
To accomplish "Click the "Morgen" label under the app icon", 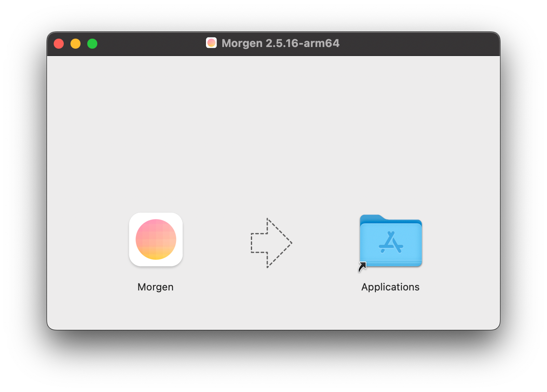I will point(156,287).
